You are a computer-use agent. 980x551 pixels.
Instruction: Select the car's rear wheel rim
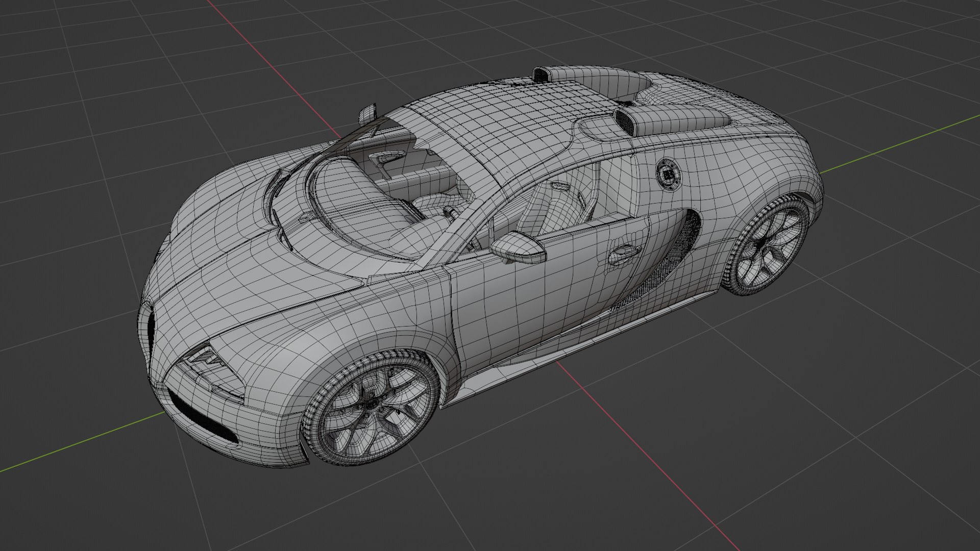(771, 248)
